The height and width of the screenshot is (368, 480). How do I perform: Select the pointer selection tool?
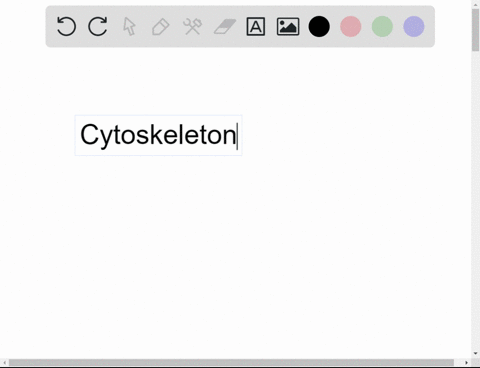tap(129, 26)
